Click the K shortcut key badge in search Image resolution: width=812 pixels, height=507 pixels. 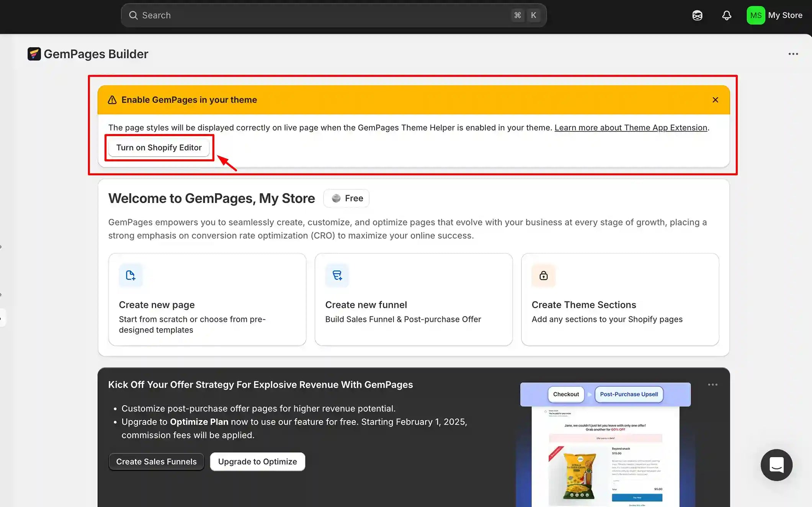point(533,15)
